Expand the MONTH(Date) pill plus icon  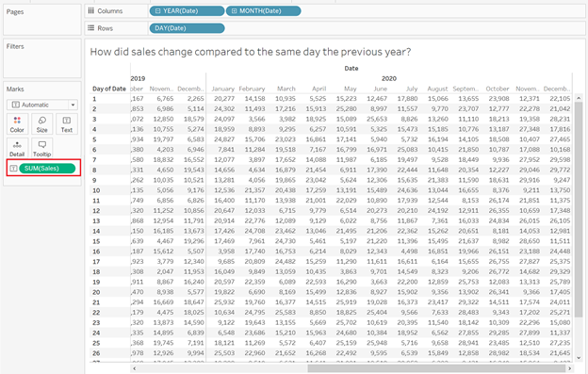(235, 11)
